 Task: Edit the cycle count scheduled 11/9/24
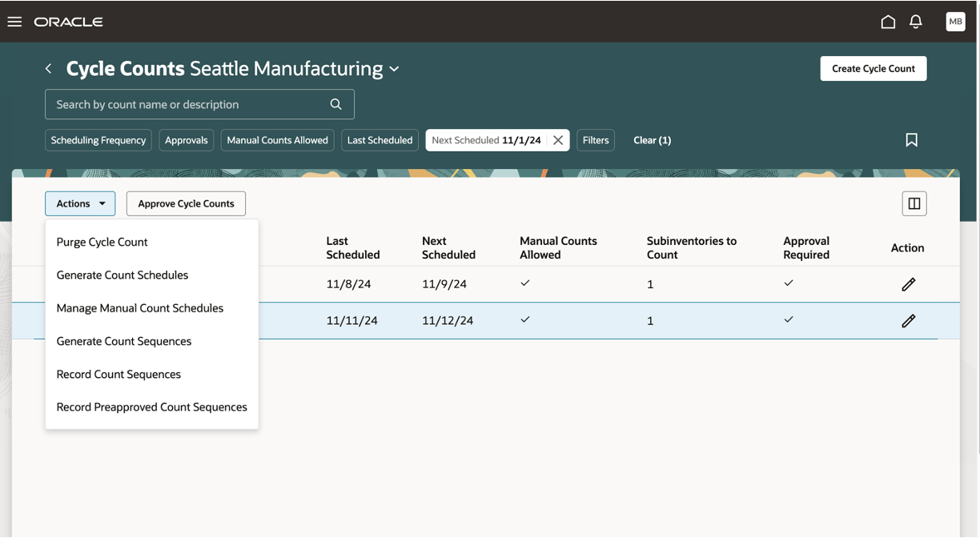pyautogui.click(x=908, y=284)
